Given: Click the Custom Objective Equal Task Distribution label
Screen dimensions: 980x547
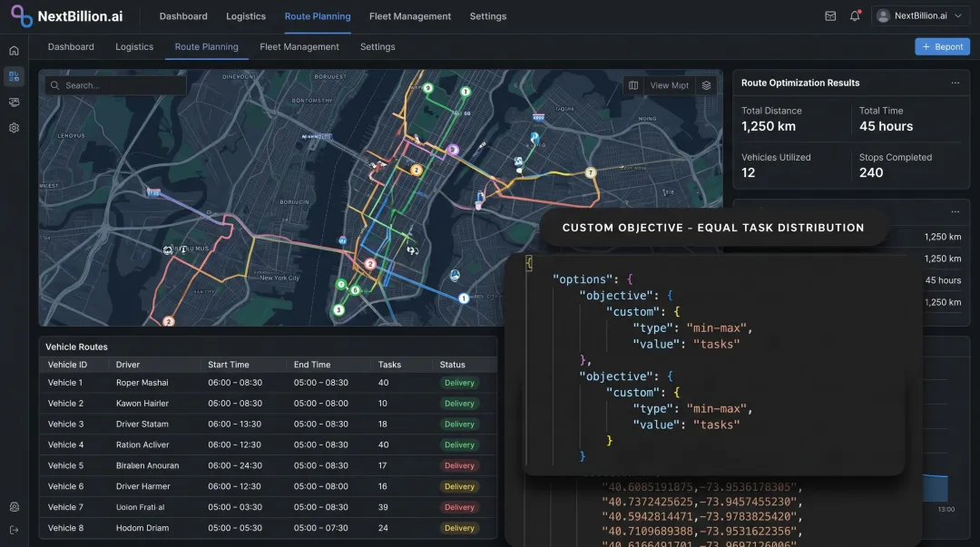Looking at the screenshot, I should coord(713,228).
